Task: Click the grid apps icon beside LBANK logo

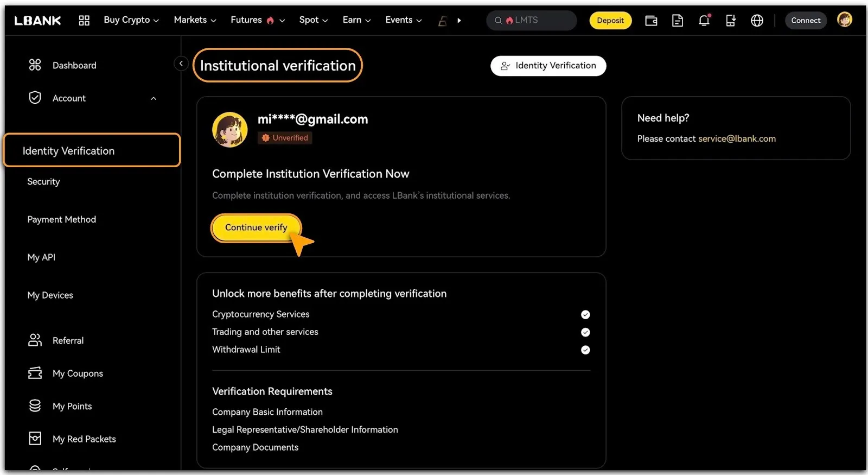Action: tap(84, 21)
